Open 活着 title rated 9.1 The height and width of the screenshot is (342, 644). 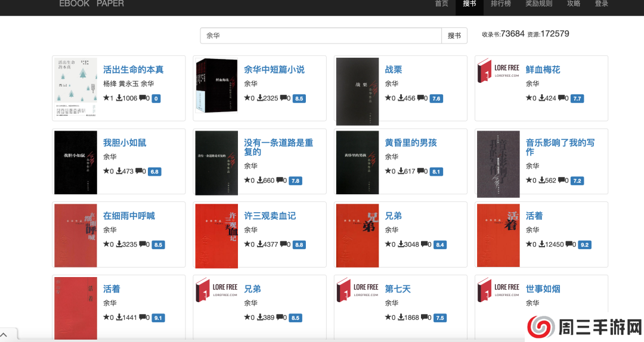point(112,288)
